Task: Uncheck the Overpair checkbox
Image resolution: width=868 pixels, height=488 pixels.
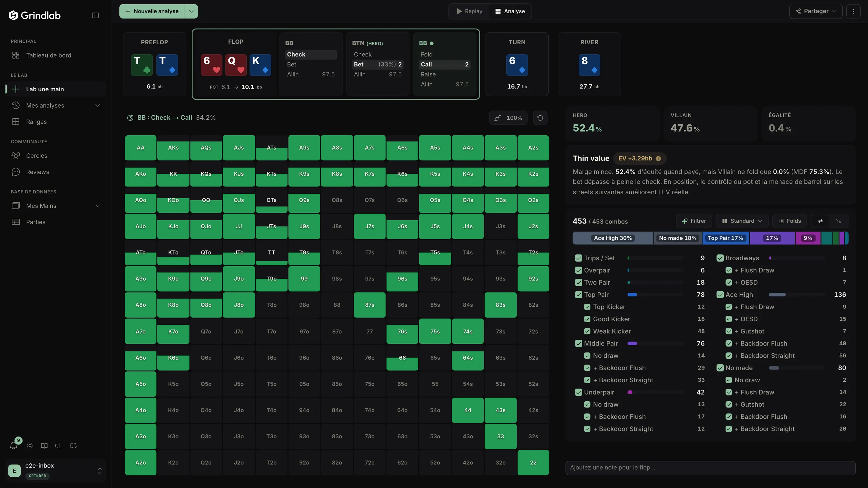Action: tap(579, 270)
